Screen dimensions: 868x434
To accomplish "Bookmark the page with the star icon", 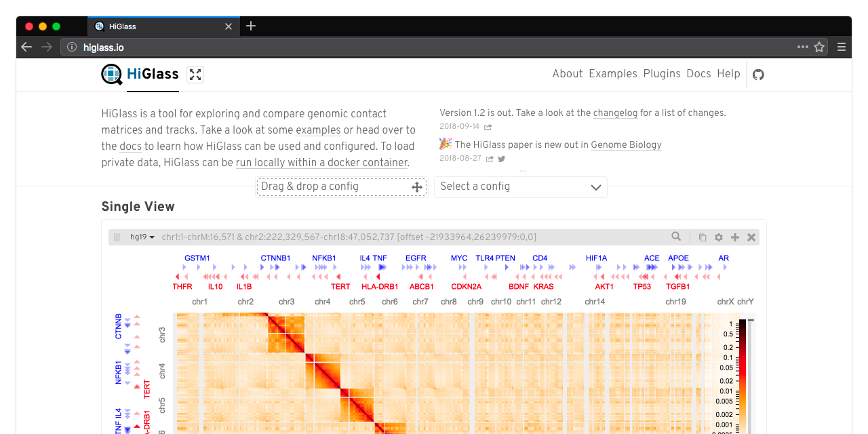I will [818, 47].
